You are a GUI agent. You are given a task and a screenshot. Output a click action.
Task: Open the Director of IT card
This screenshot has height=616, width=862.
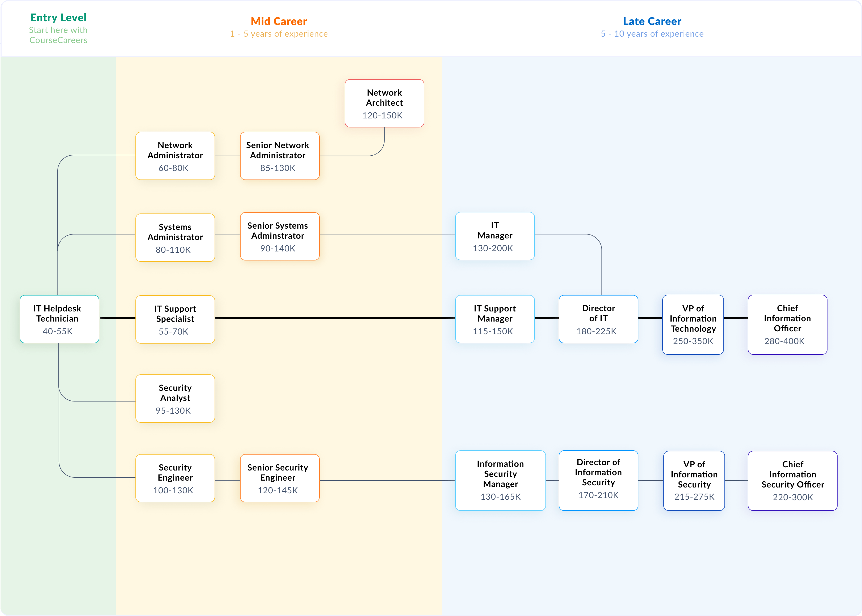pyautogui.click(x=598, y=319)
